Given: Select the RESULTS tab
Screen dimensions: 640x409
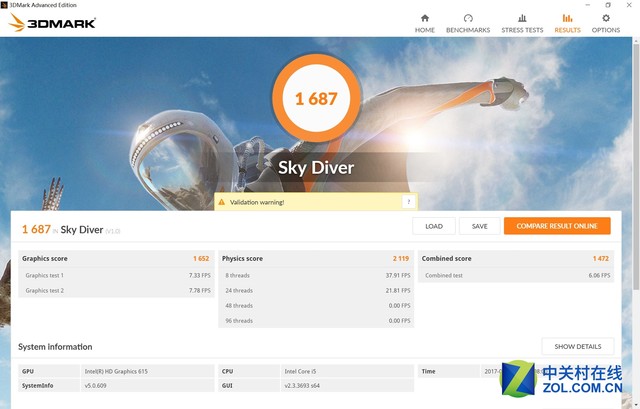Looking at the screenshot, I should pos(567,24).
